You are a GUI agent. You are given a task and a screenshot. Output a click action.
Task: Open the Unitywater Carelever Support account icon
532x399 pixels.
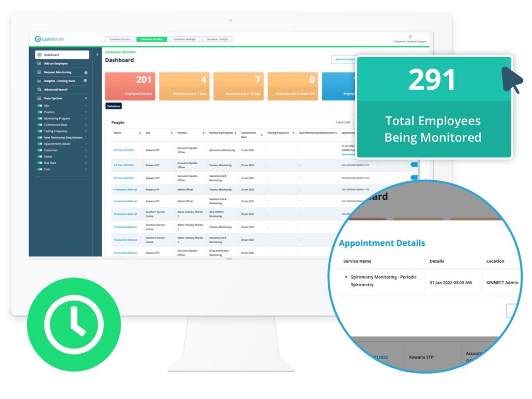410,37
